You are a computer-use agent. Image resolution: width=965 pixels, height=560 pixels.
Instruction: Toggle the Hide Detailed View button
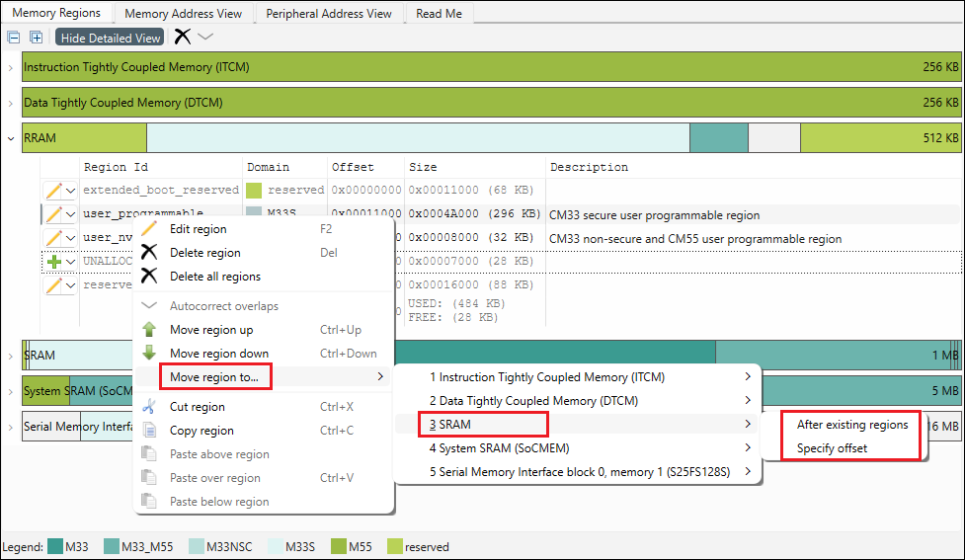(x=110, y=38)
